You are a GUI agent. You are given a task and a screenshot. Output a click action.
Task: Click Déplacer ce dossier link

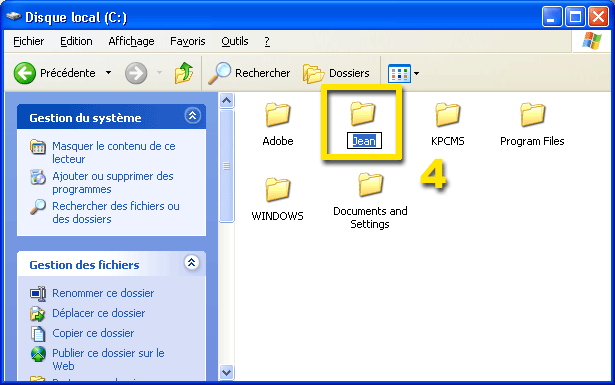[x=98, y=313]
